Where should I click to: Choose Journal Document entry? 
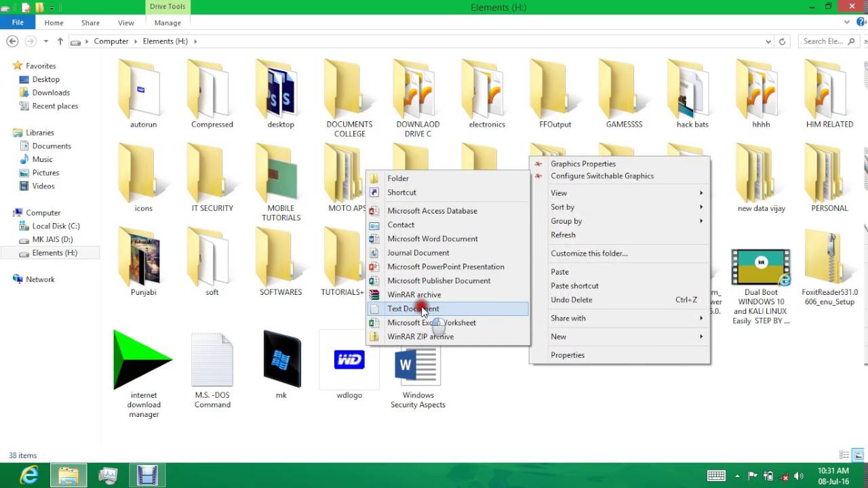tap(448, 253)
